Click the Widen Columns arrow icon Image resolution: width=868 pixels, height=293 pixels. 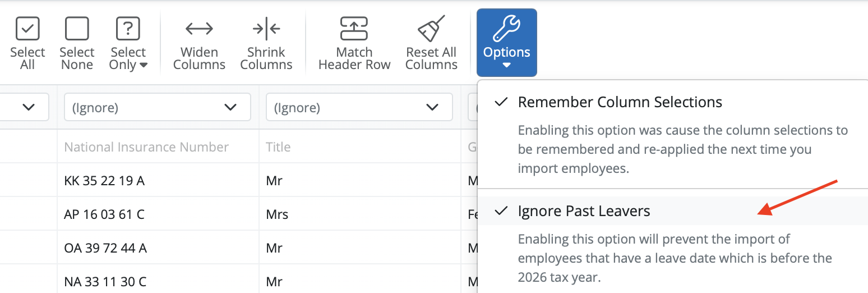[x=199, y=29]
